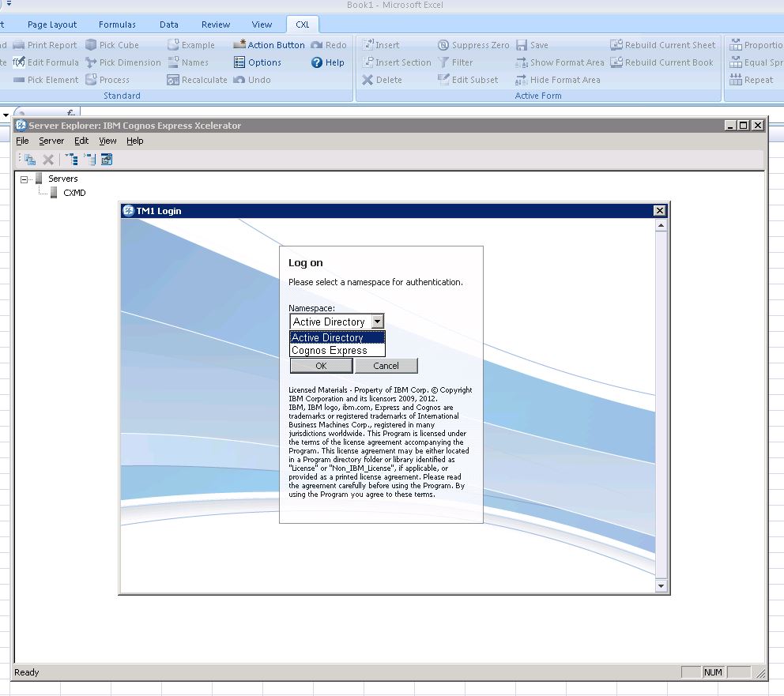The width and height of the screenshot is (784, 696).
Task: Open Options in the CXL ribbon
Action: [258, 62]
